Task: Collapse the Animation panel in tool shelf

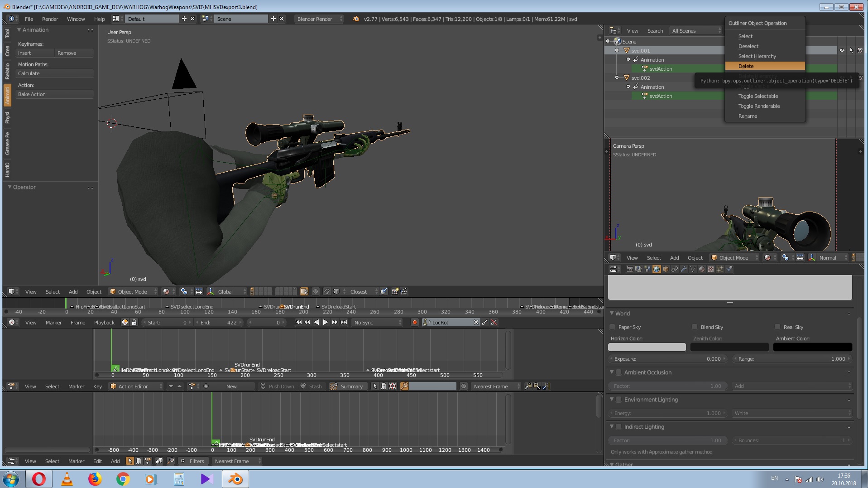Action: 19,30
